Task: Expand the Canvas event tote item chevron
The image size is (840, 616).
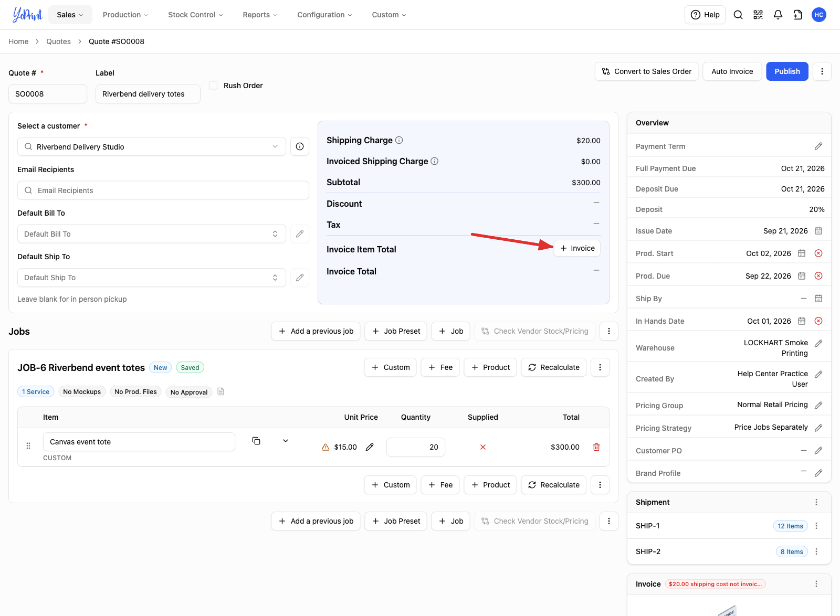Action: click(x=286, y=441)
